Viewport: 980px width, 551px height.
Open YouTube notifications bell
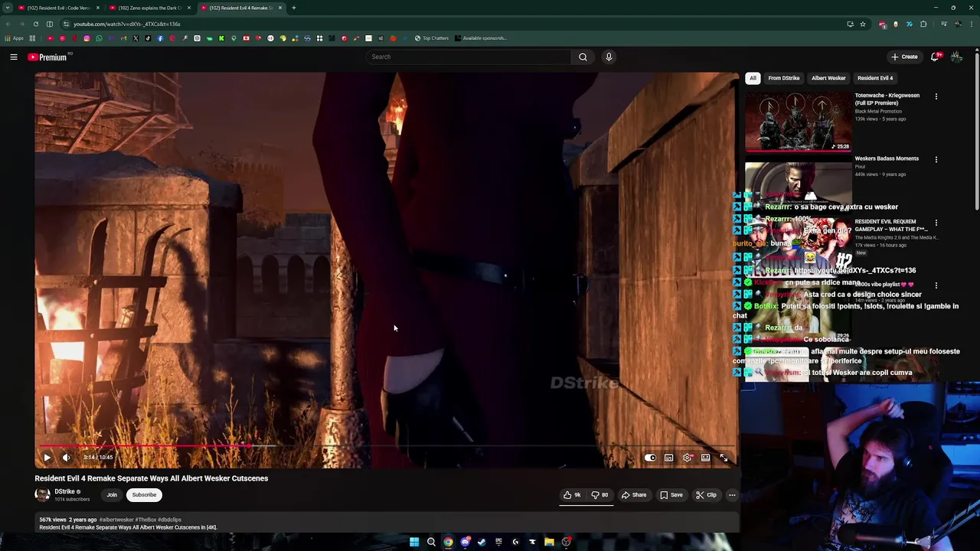click(x=936, y=57)
